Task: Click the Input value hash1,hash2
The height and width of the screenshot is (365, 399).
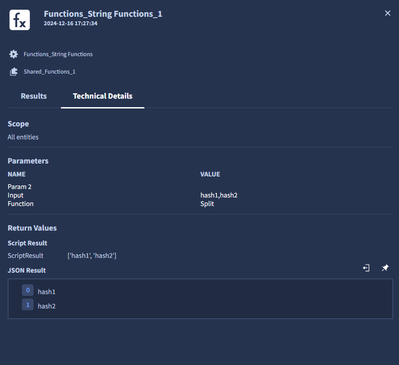Action: point(219,195)
